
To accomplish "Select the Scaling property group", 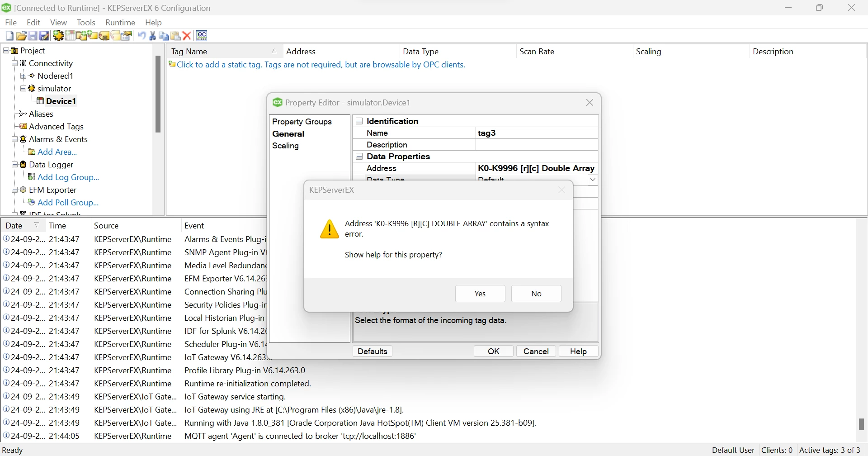I will pos(287,146).
